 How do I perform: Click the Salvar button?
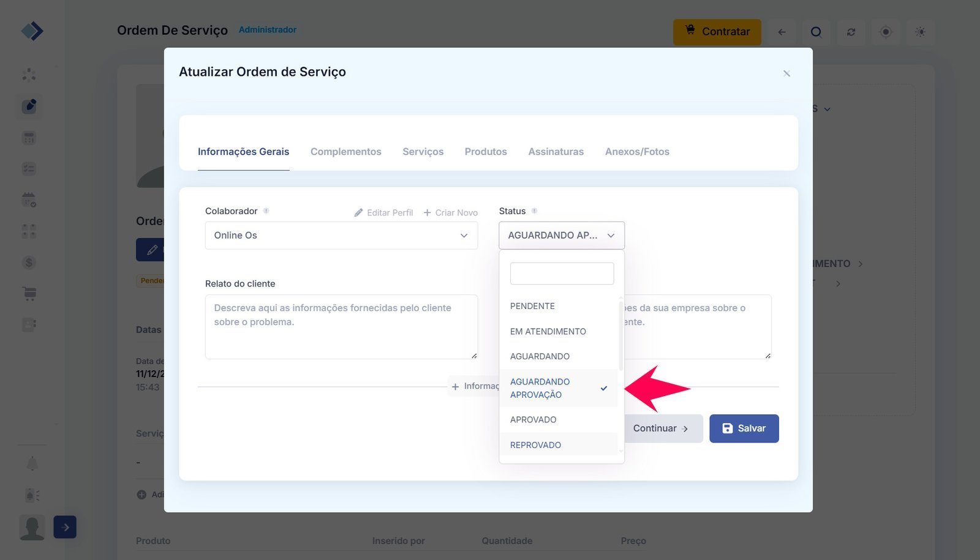[x=744, y=428]
